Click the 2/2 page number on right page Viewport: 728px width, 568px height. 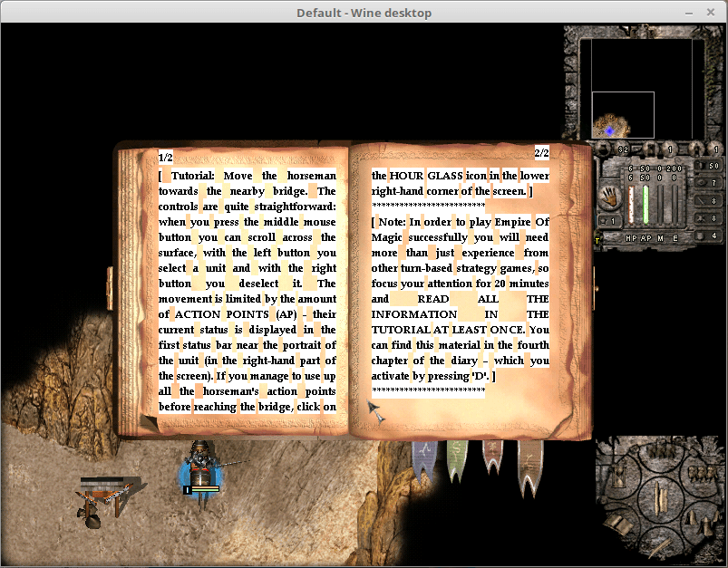click(x=541, y=153)
